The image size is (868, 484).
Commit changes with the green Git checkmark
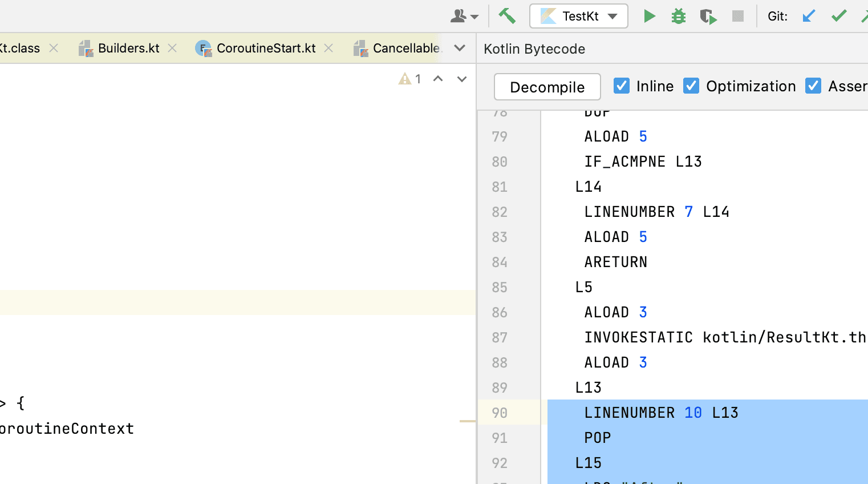[838, 16]
